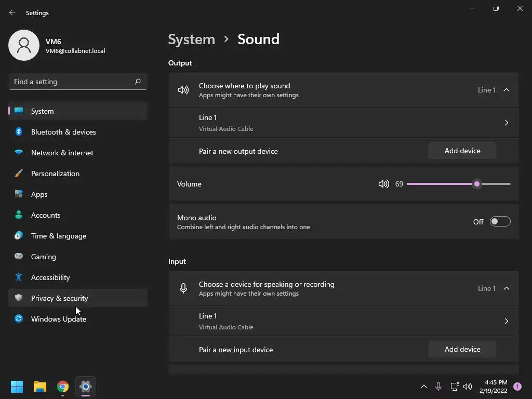
Task: Launch Chrome from the taskbar
Action: pos(63,387)
